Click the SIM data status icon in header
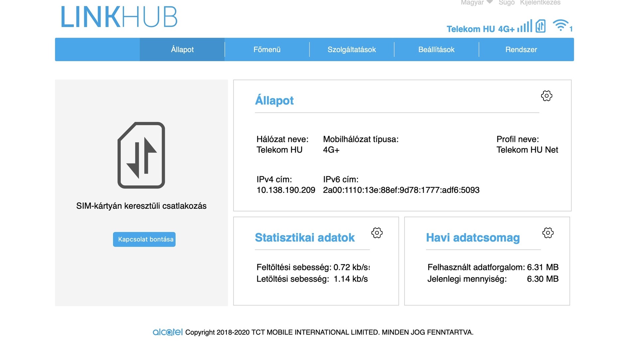 pyautogui.click(x=541, y=26)
